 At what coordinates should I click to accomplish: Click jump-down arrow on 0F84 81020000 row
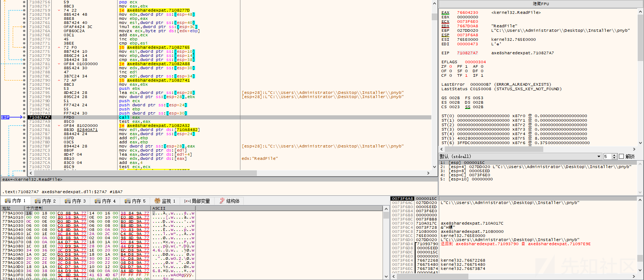(x=59, y=125)
